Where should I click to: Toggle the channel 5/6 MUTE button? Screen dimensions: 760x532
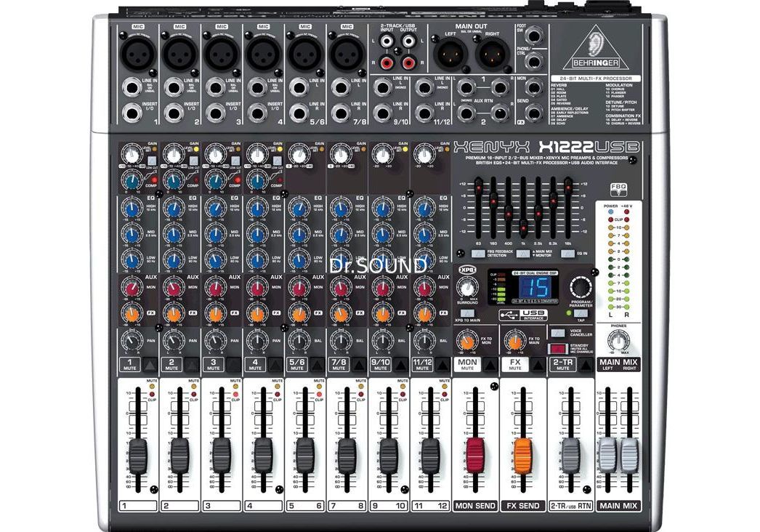[318, 365]
